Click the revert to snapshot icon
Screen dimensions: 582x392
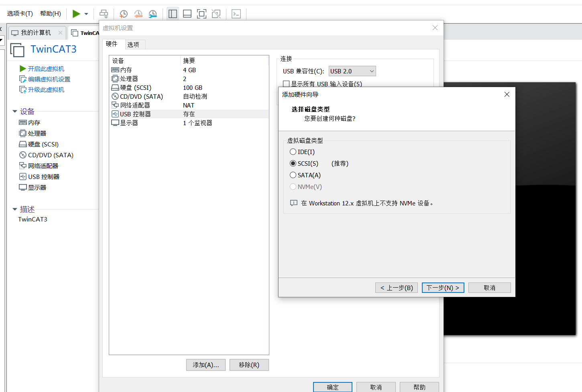138,14
